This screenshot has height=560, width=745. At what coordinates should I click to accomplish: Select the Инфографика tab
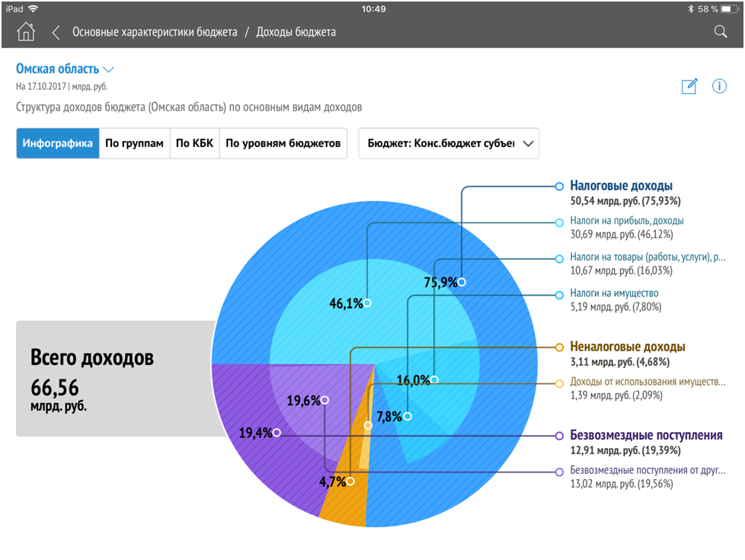pos(58,143)
